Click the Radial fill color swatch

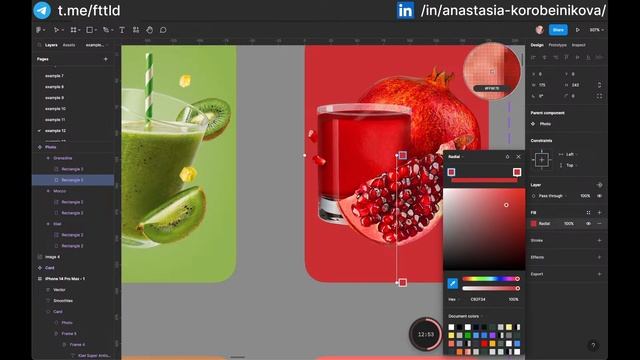pyautogui.click(x=533, y=224)
